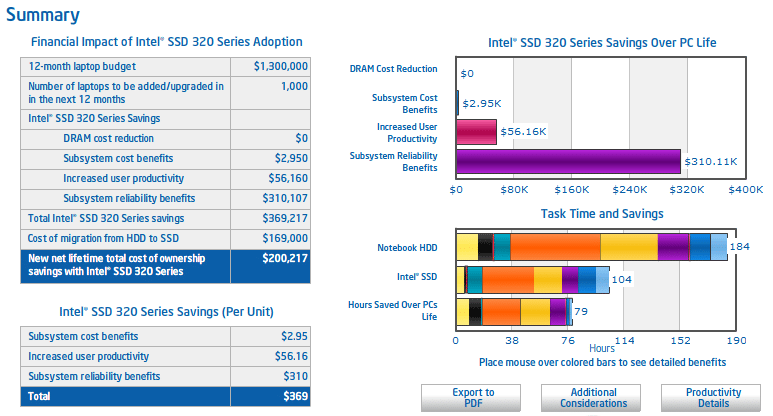Image resolution: width=773 pixels, height=416 pixels.
Task: Open Additional Considerations
Action: tap(591, 398)
